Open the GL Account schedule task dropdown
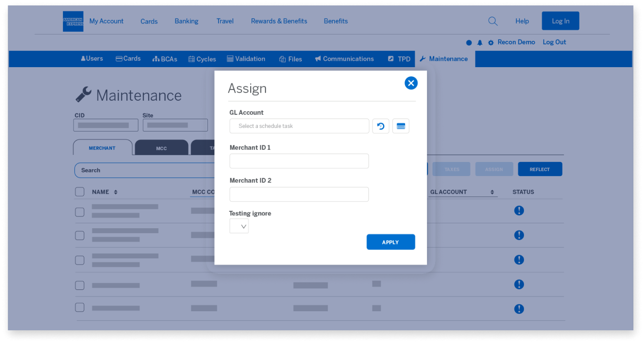644x343 pixels. tap(299, 126)
